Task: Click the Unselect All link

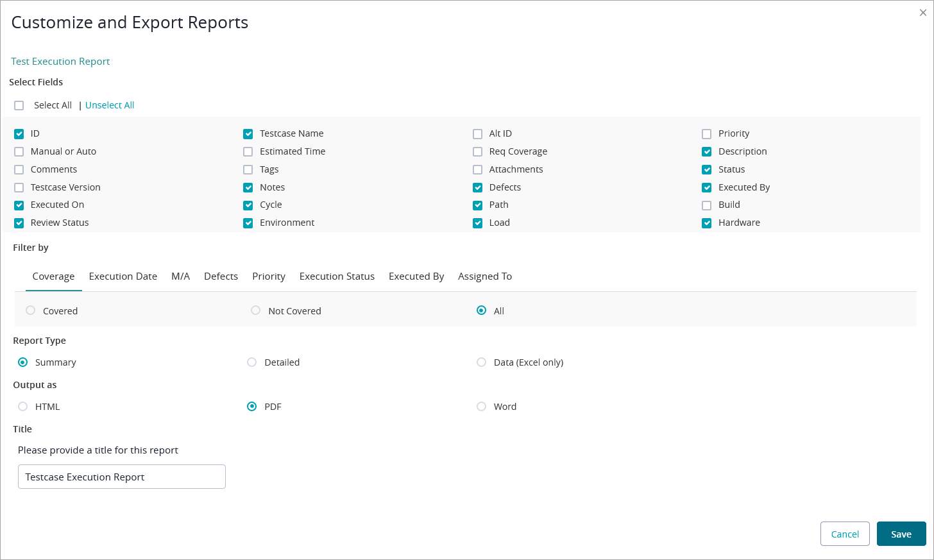Action: pyautogui.click(x=110, y=105)
